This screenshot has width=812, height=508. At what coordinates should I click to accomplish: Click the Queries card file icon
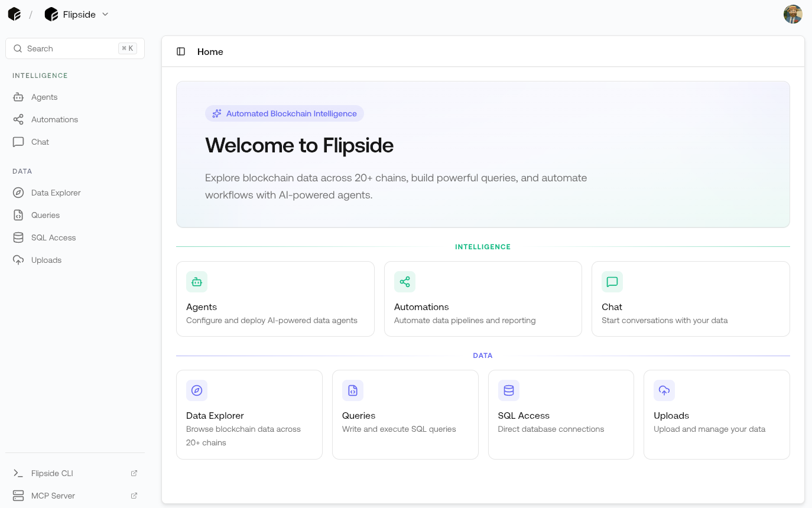[353, 390]
